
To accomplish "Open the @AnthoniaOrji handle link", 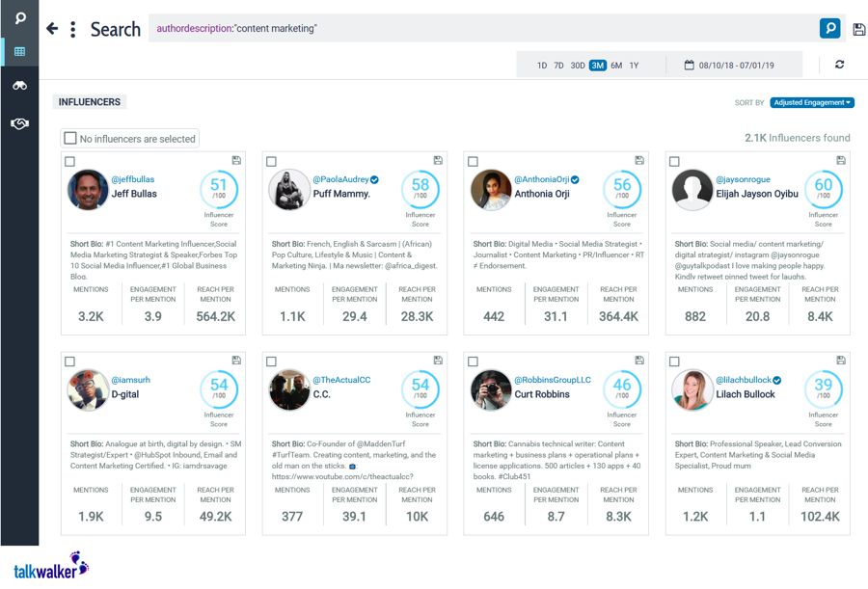I will pos(541,179).
